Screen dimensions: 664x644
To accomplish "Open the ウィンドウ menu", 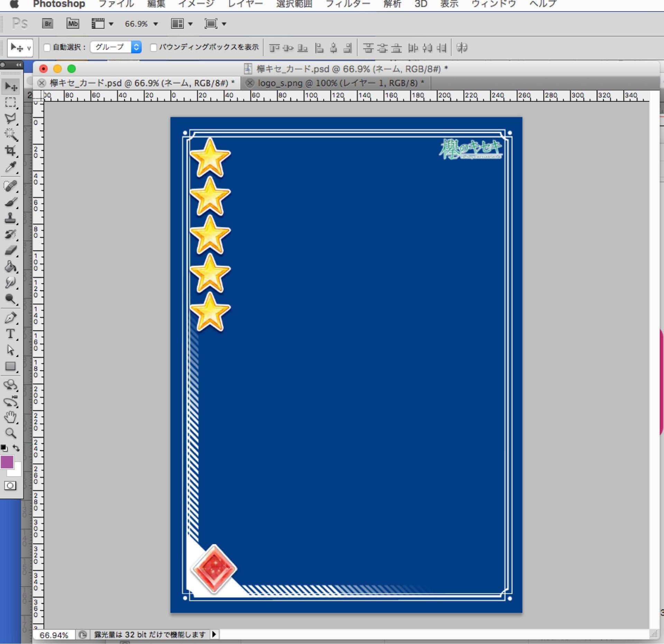I will (494, 4).
